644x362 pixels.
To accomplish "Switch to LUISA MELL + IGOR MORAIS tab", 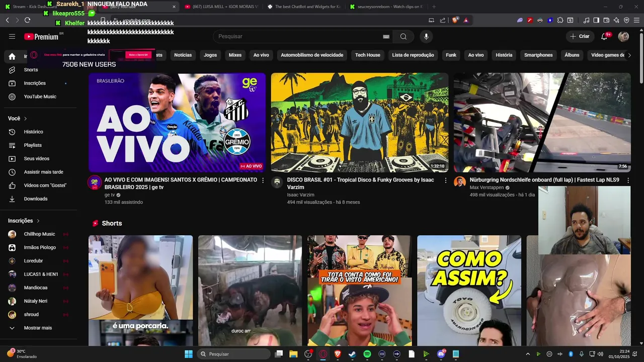I will (x=221, y=7).
